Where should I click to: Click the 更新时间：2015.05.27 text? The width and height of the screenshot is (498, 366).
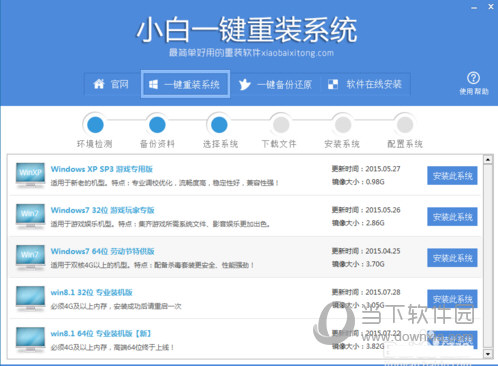pyautogui.click(x=366, y=169)
